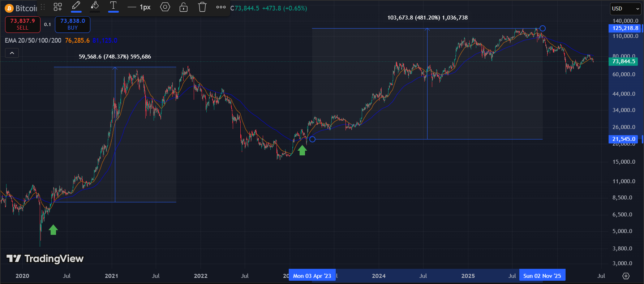Click the 125,218.8 price axis label
644x284 pixels.
click(x=625, y=28)
